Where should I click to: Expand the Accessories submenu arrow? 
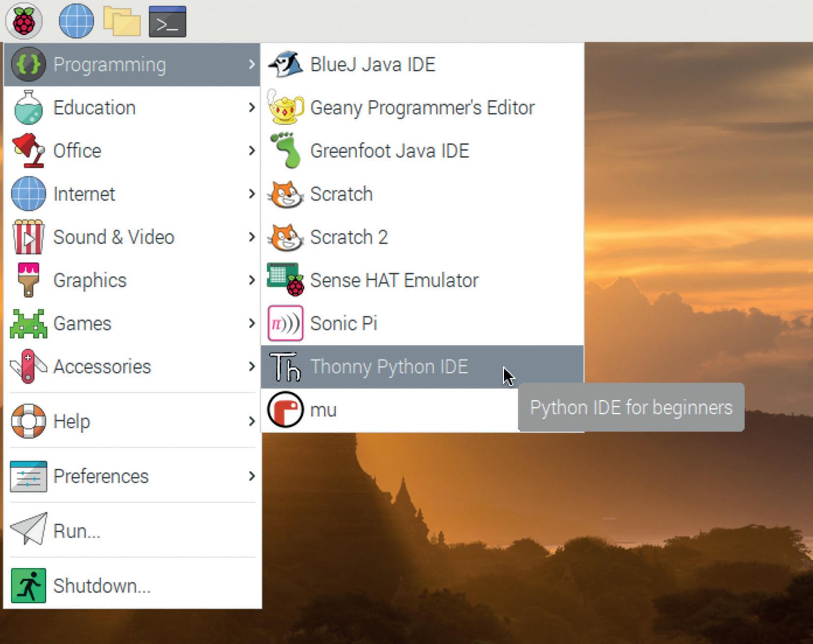(252, 366)
